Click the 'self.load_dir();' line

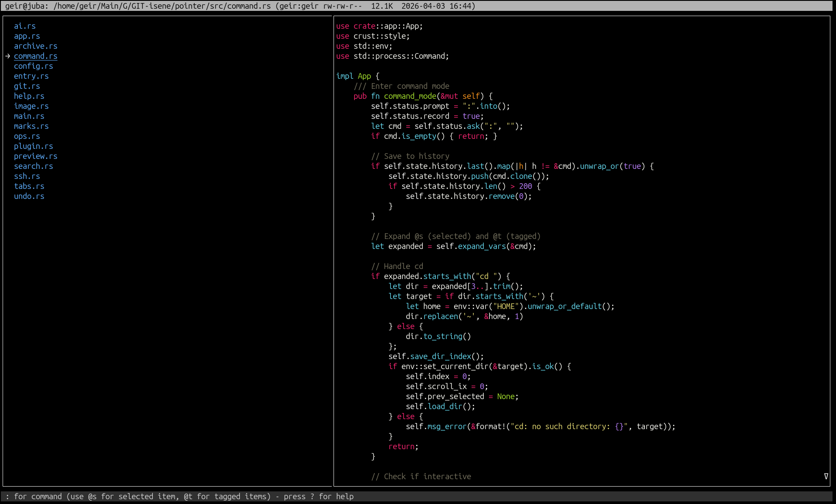[441, 407]
